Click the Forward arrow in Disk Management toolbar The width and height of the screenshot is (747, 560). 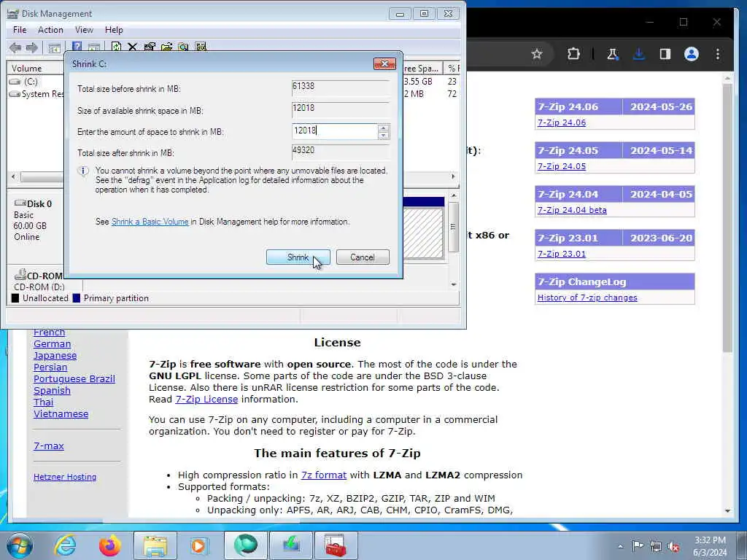point(32,47)
